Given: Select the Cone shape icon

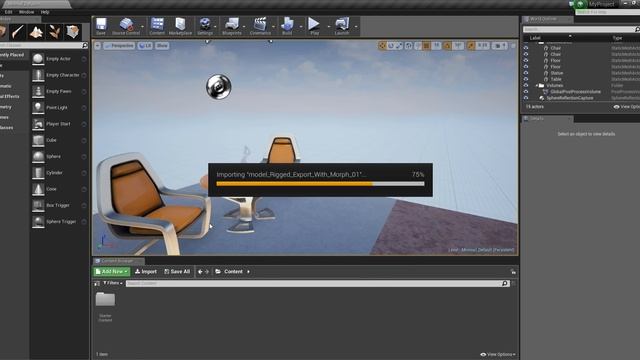Looking at the screenshot, I should coord(38,189).
